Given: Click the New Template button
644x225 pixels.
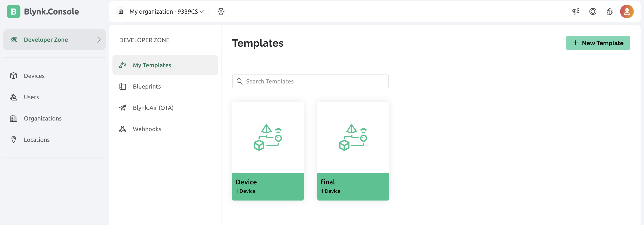Looking at the screenshot, I should (x=598, y=43).
